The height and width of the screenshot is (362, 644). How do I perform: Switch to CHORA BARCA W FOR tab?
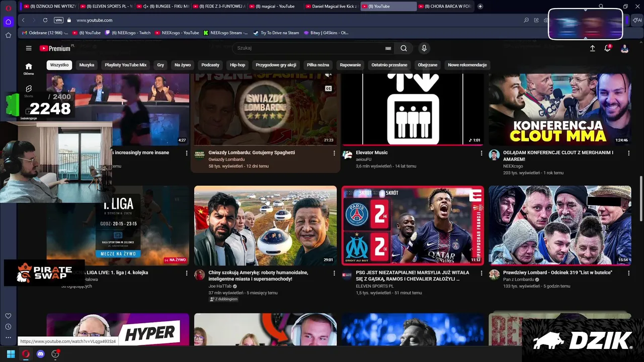[444, 7]
